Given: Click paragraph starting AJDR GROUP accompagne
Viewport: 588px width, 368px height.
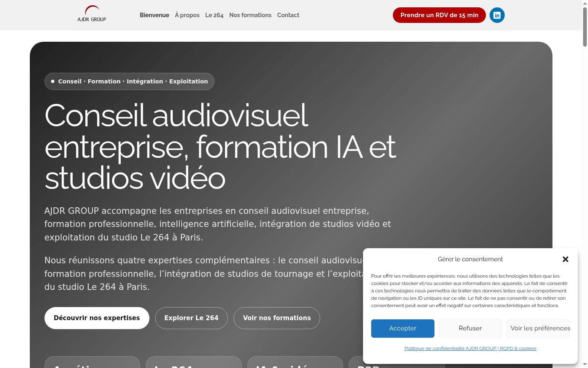Looking at the screenshot, I should 218,224.
